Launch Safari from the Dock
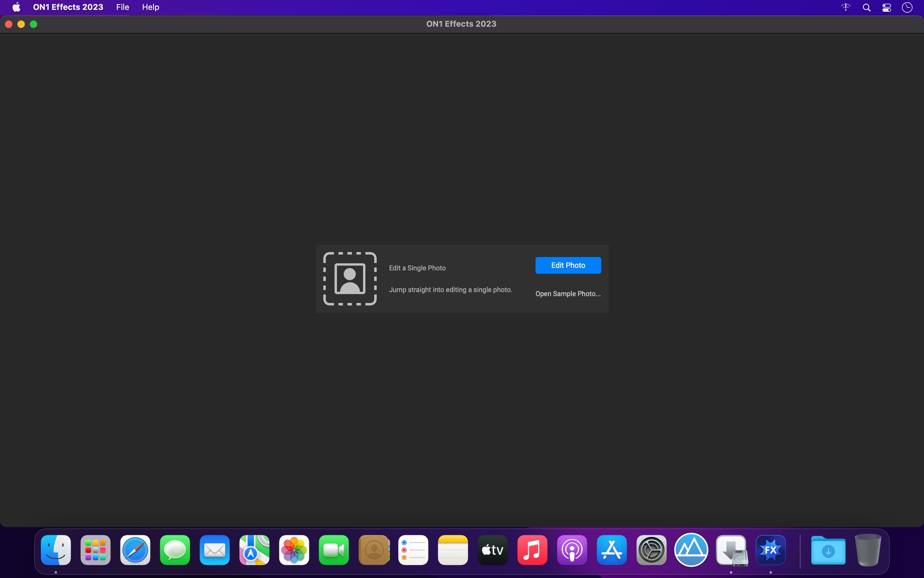The image size is (924, 578). click(135, 550)
